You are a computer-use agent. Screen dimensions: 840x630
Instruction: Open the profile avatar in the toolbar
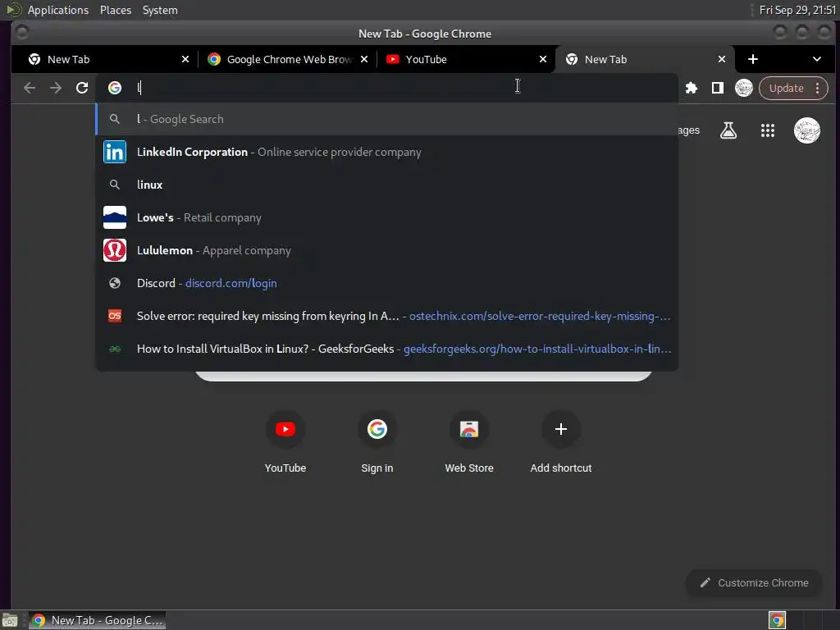pos(743,88)
